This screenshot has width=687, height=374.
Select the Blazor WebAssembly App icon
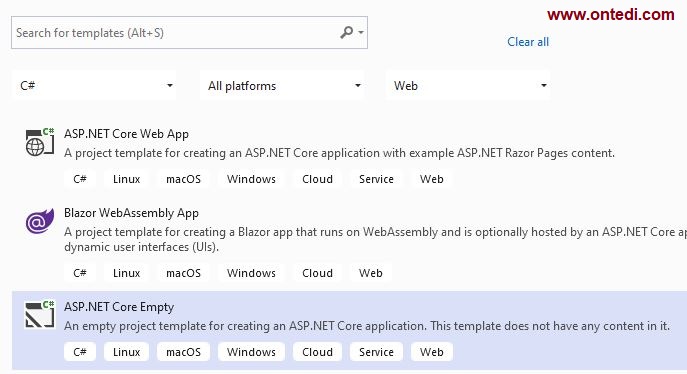40,221
